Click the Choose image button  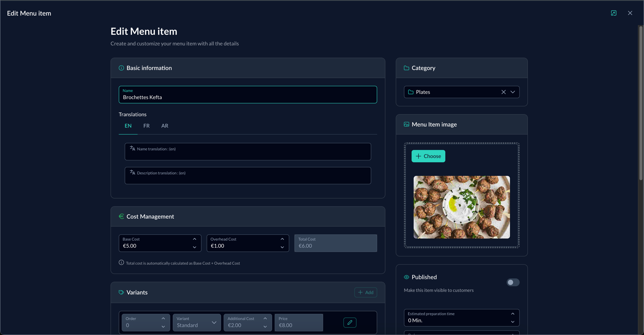[428, 156]
